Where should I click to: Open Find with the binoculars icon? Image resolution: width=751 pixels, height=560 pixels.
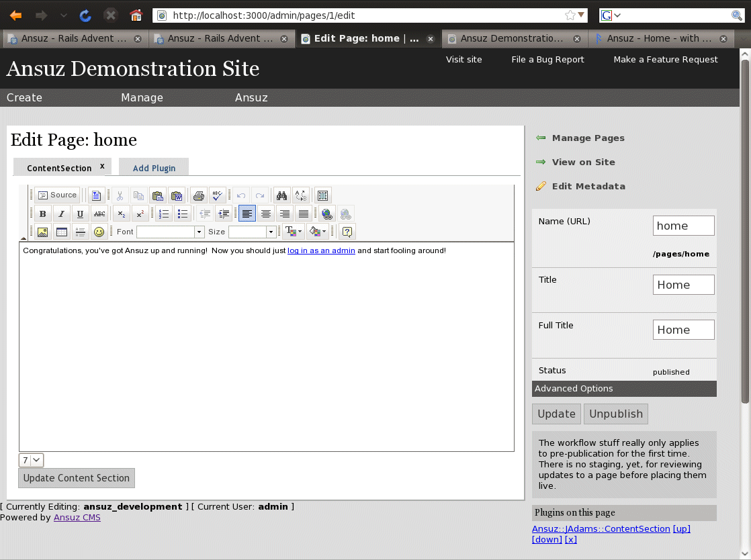point(281,195)
